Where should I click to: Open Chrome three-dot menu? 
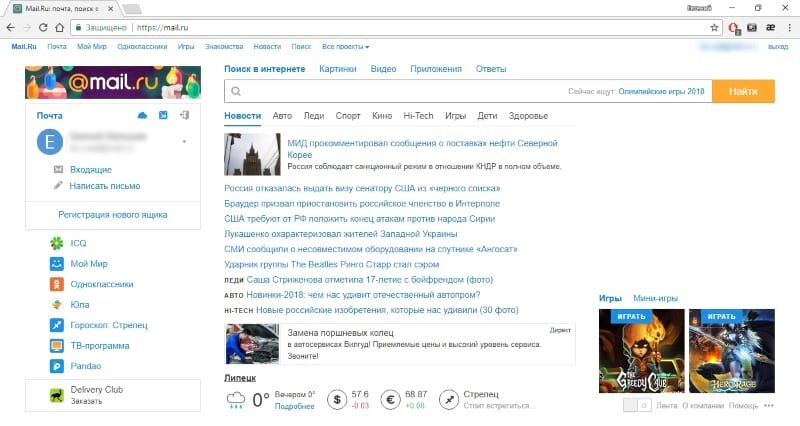[789, 28]
